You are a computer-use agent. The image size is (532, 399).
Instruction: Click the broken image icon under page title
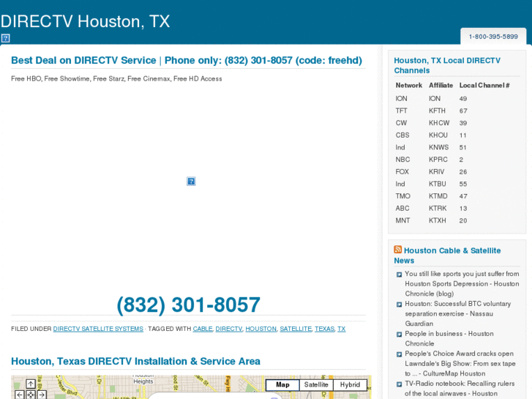click(x=5, y=38)
